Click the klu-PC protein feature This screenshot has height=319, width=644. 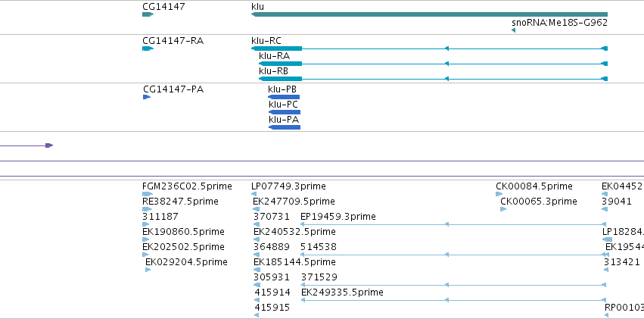[285, 112]
